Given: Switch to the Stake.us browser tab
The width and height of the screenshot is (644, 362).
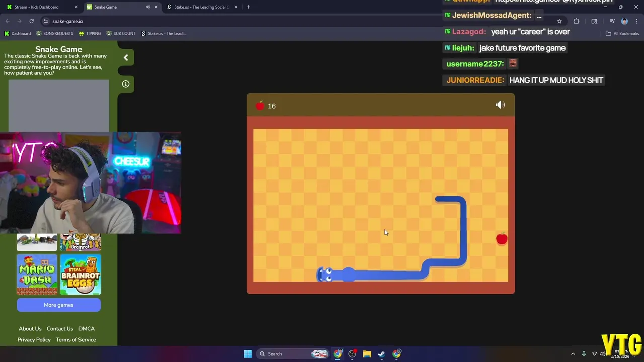Looking at the screenshot, I should pos(201,7).
